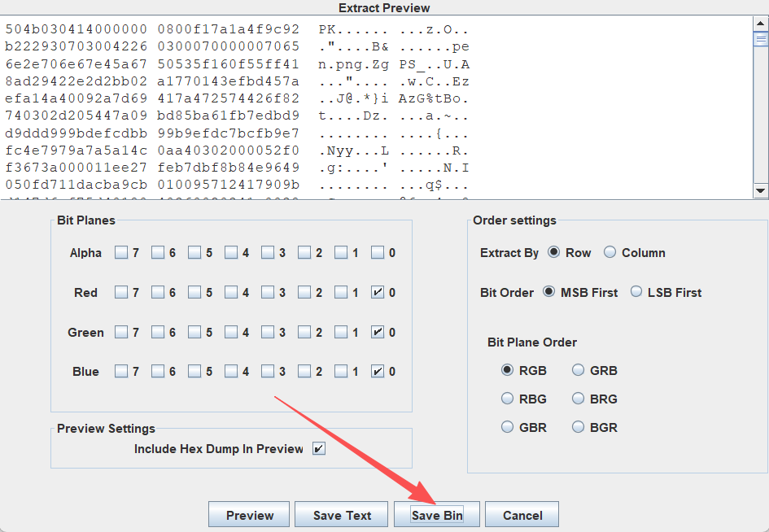769x532 pixels.
Task: Select the Extract By Row option
Action: click(554, 253)
